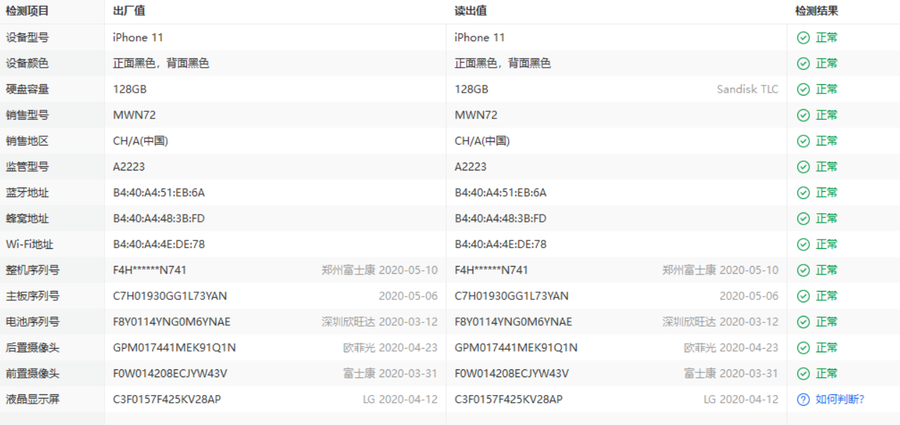The image size is (900, 425).
Task: Click factory rear camera serial GPM017441MEK91Q1N
Action: coord(174,348)
